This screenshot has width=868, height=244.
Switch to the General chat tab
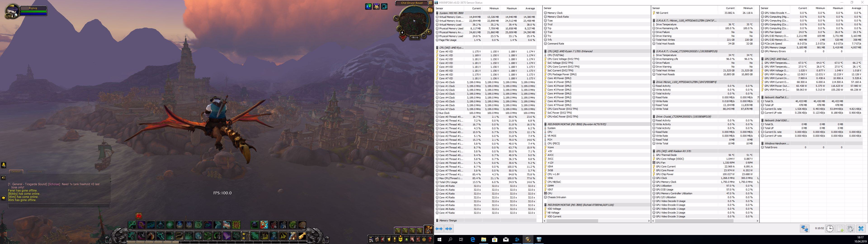(x=16, y=171)
